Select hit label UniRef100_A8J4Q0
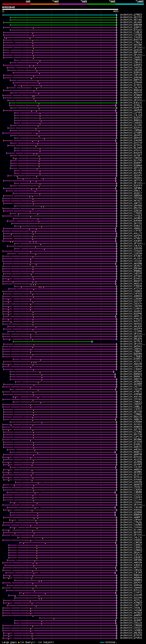Screen dimensions: 146x644 131,22
